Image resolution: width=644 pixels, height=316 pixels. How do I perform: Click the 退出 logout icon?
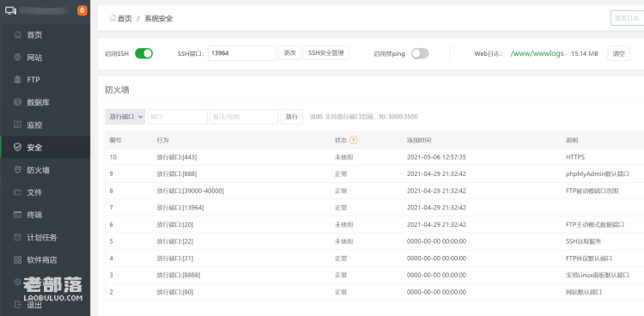click(17, 305)
